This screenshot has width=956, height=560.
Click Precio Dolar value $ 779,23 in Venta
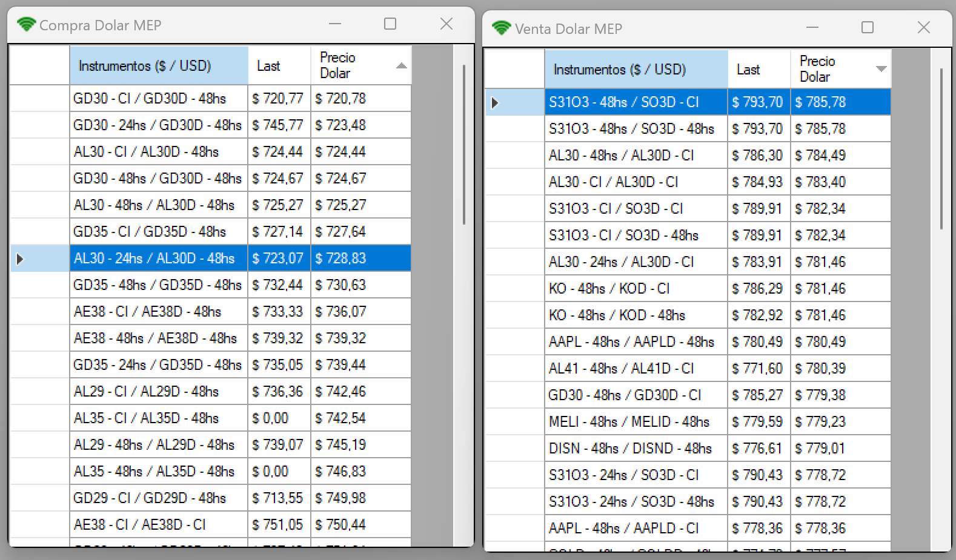820,421
